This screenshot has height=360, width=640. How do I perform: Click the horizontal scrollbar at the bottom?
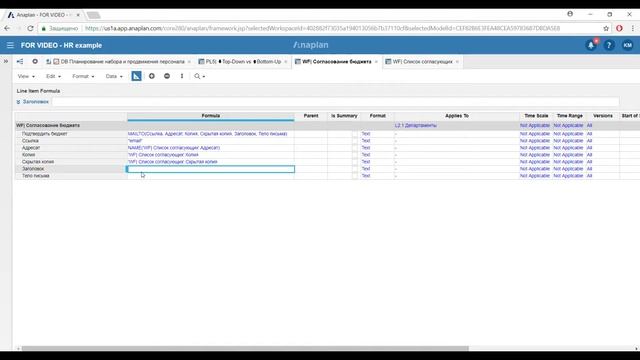click(245, 349)
